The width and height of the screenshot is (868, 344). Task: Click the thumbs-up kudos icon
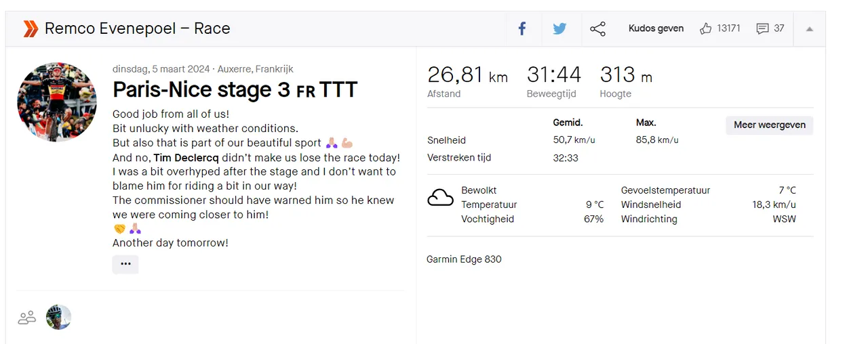tap(706, 28)
